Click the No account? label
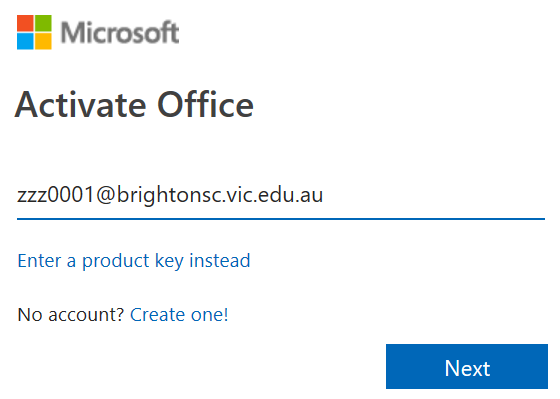The image size is (560, 399). pyautogui.click(x=71, y=315)
